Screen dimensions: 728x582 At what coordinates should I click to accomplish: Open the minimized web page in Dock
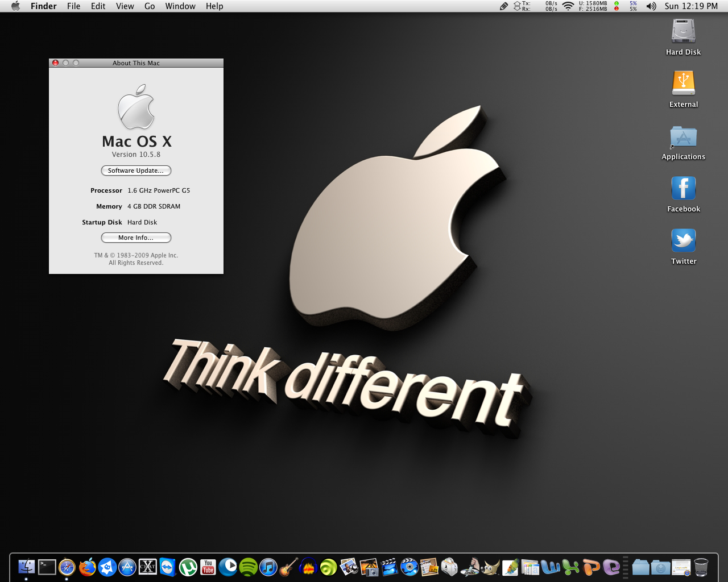click(681, 567)
